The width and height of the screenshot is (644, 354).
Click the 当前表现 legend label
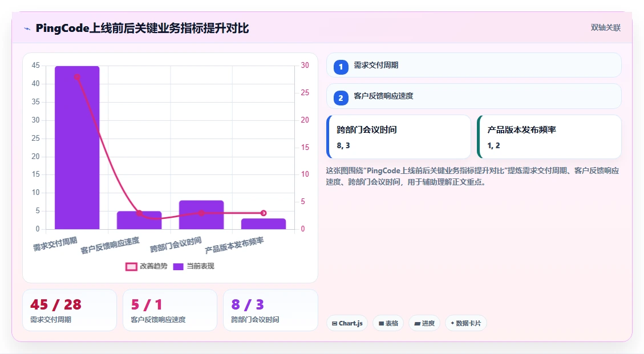200,266
